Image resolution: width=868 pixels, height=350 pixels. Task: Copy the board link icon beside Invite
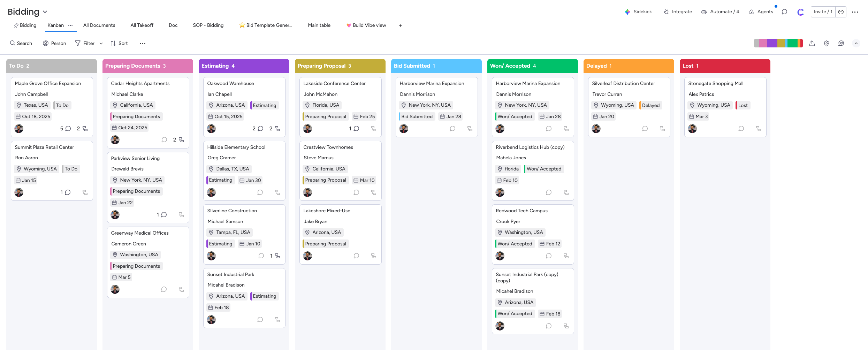tap(841, 12)
